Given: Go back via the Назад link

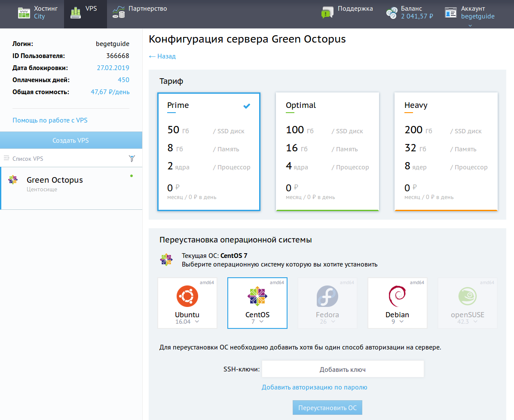Looking at the screenshot, I should (x=162, y=56).
